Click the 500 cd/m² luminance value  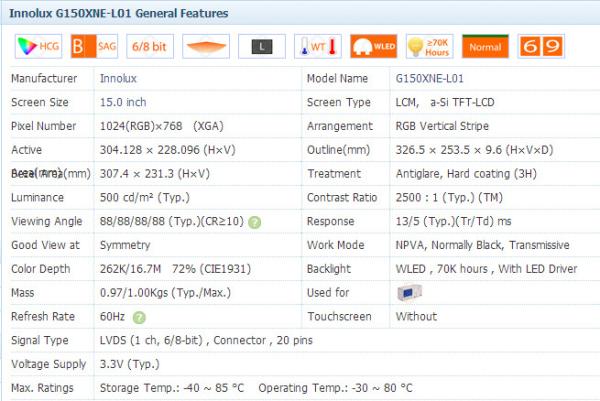click(145, 197)
